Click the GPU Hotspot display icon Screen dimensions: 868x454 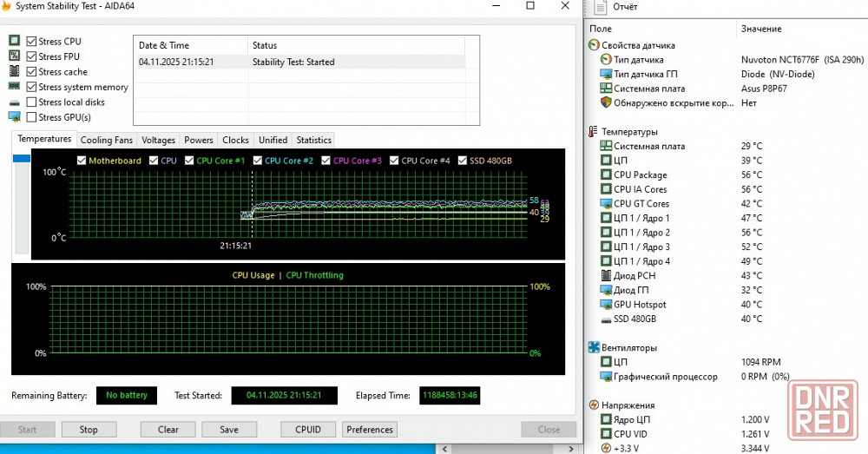click(x=606, y=304)
